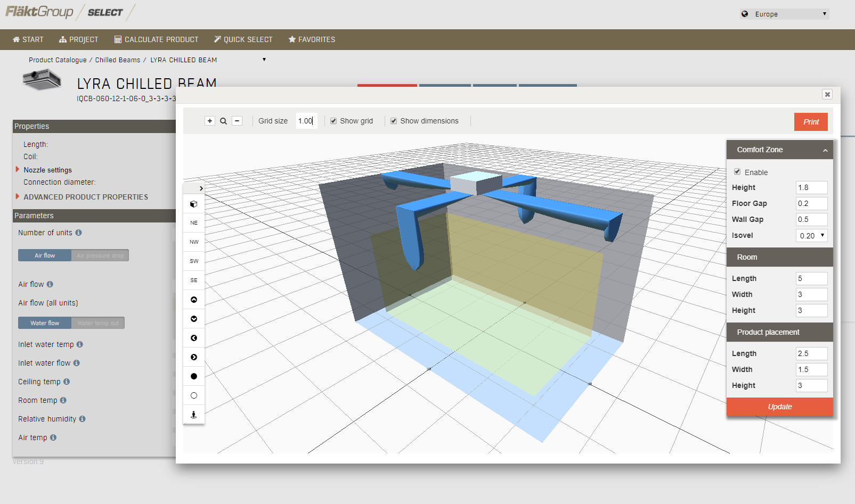The height and width of the screenshot is (504, 855).
Task: Toggle the Show grid checkbox
Action: 333,121
